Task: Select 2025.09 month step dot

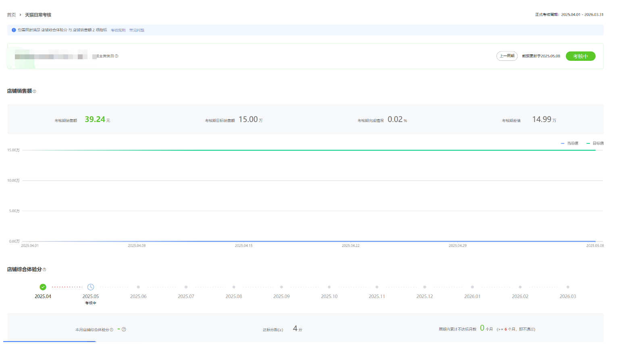Action: [x=281, y=287]
